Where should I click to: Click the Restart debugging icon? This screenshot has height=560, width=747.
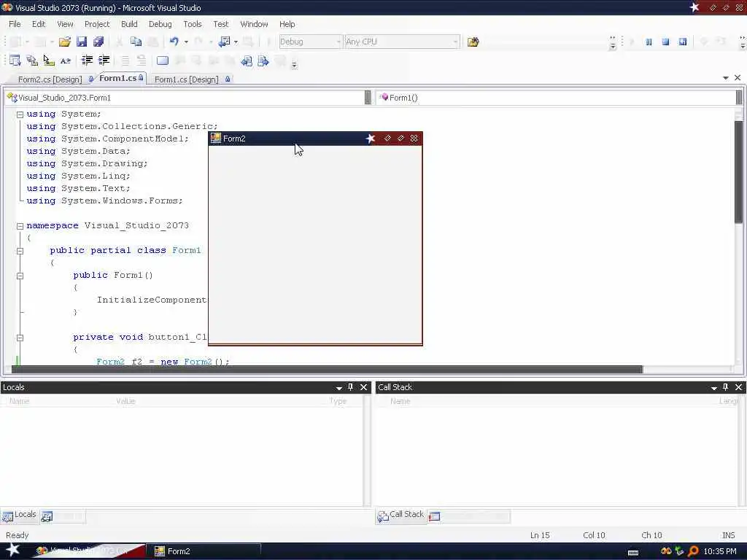click(683, 42)
